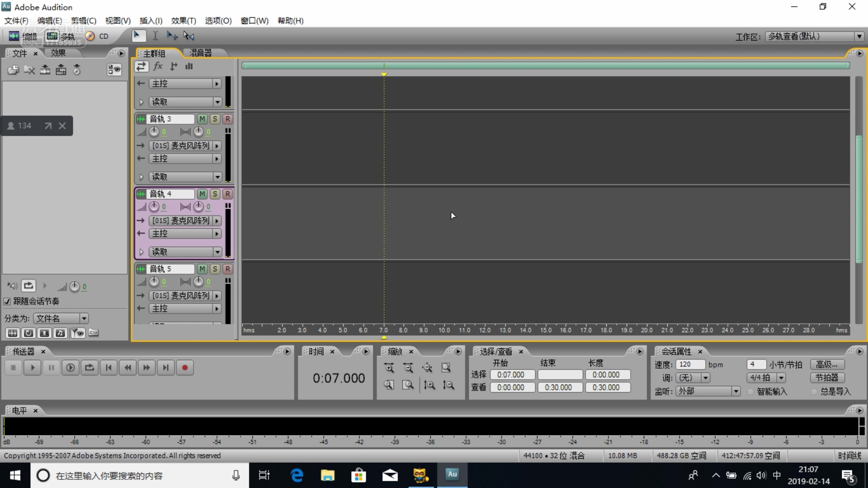Open the 效果(T) menu
The height and width of the screenshot is (488, 868).
(184, 21)
